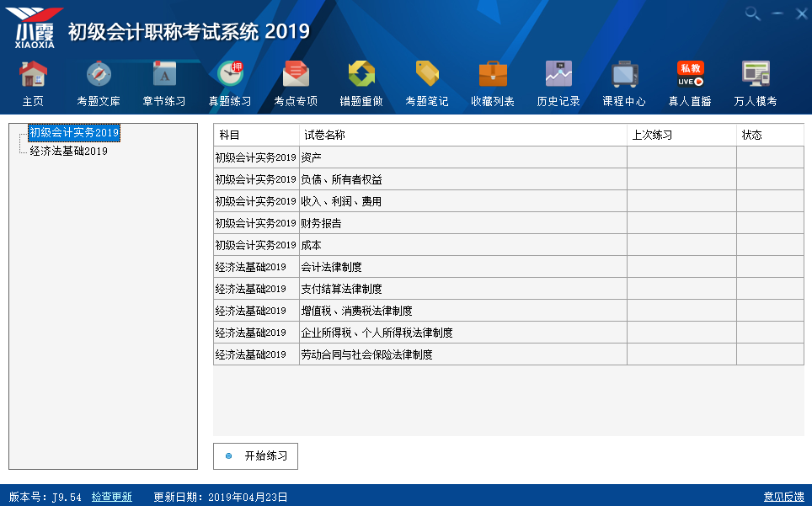This screenshot has width=812, height=506.
Task: Open 错题重做 recycle icon
Action: point(361,74)
